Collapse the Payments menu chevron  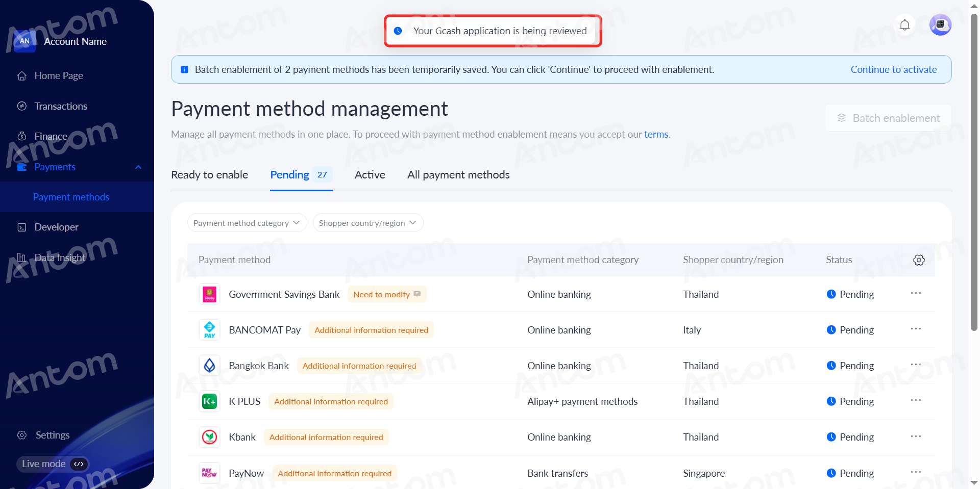[x=138, y=167]
